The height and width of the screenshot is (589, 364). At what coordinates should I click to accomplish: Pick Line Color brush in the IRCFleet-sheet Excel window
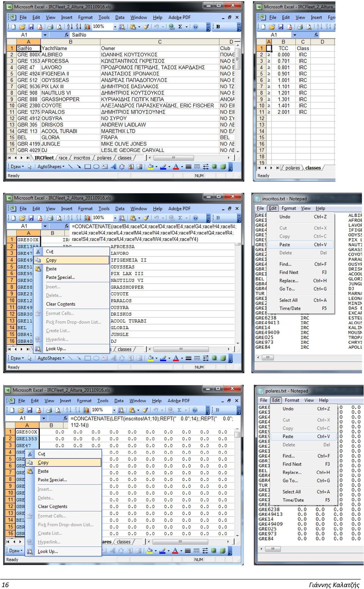click(163, 167)
